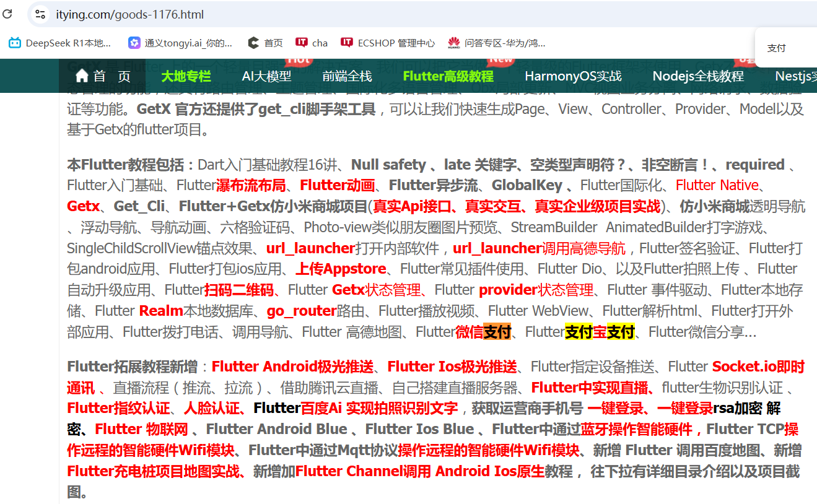Click the text GlobalKey
Viewport: 817px width, 504px height.
click(x=526, y=185)
